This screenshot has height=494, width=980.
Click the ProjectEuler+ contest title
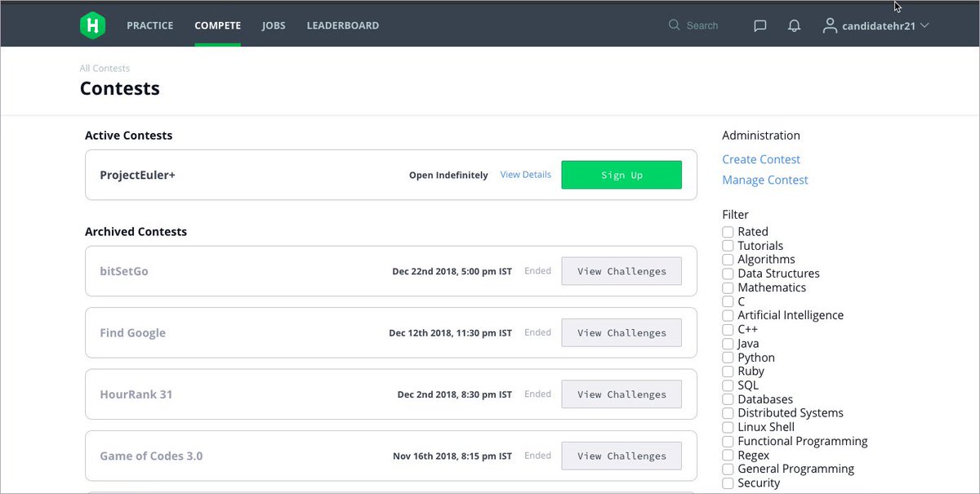pos(137,175)
